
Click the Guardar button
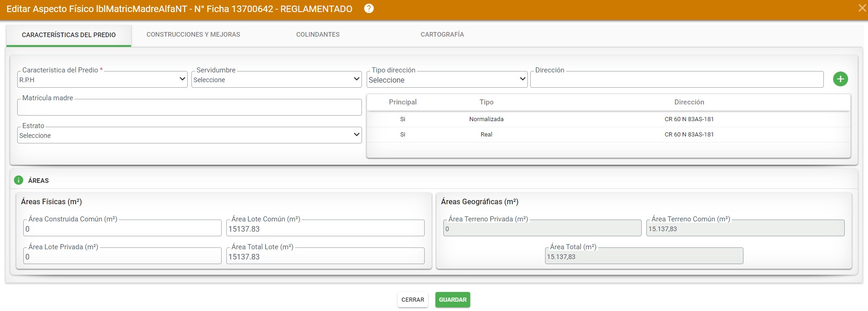[x=453, y=300]
